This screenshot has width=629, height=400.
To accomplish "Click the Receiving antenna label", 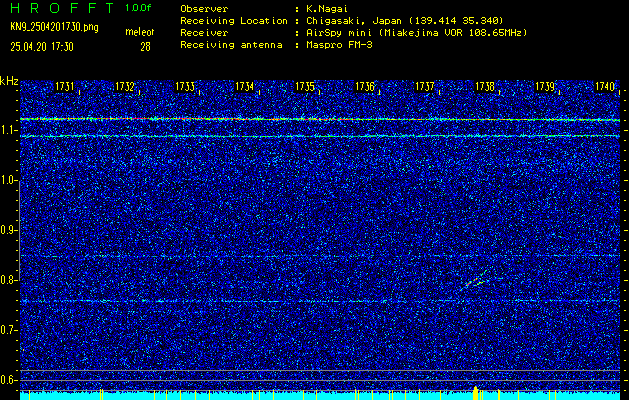I will tap(231, 45).
